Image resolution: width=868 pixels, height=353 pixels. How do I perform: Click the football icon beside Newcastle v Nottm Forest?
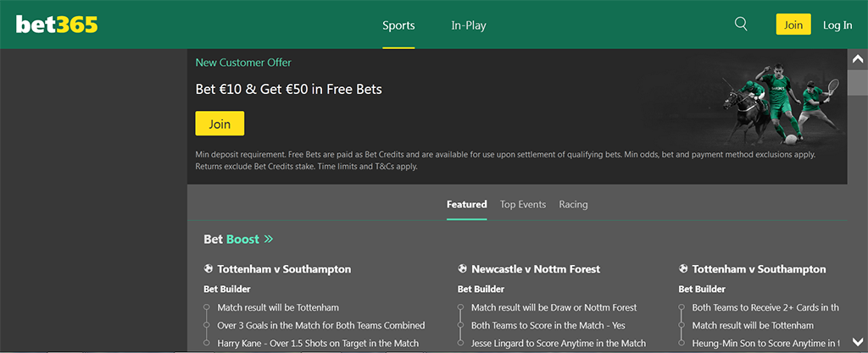click(x=463, y=269)
